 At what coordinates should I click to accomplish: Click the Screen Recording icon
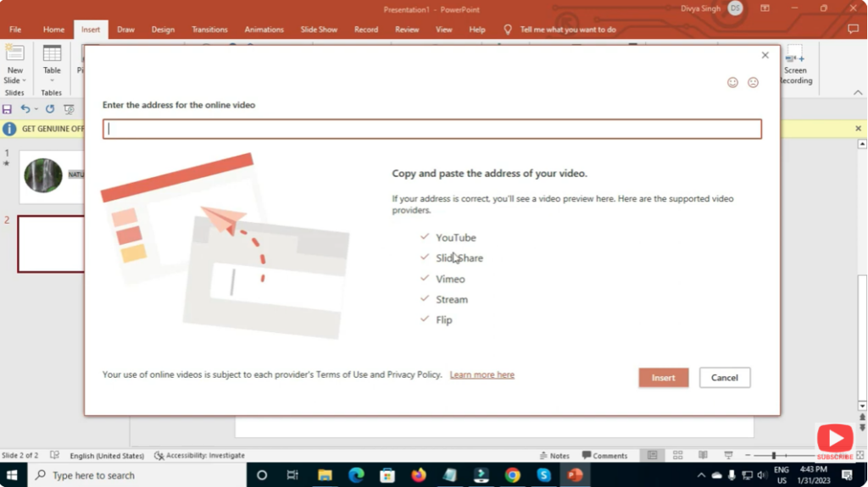point(795,55)
